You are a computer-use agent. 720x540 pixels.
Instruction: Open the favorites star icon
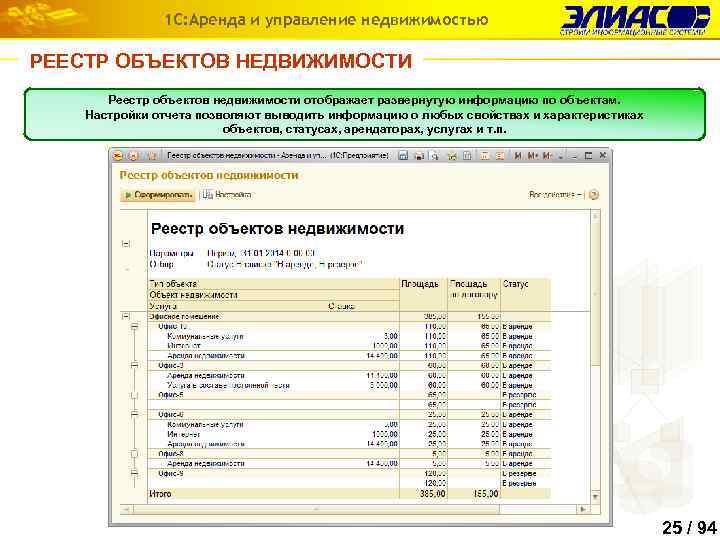click(151, 156)
